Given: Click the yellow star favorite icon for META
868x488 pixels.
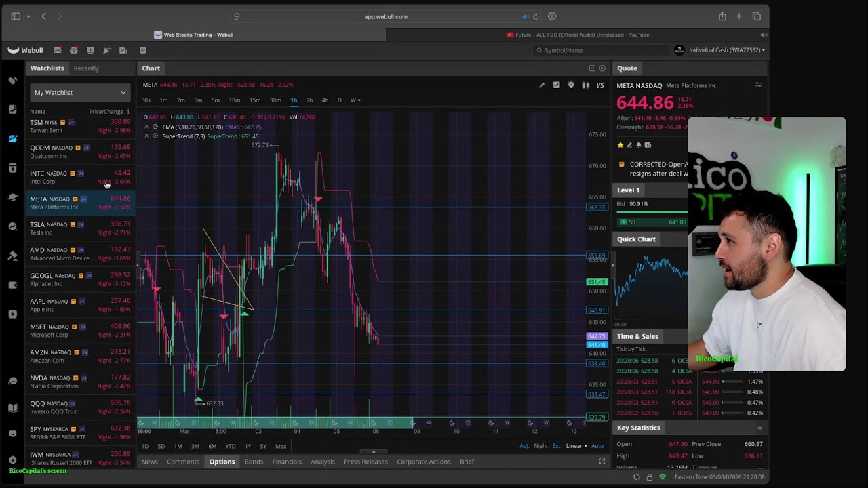Looking at the screenshot, I should (620, 145).
